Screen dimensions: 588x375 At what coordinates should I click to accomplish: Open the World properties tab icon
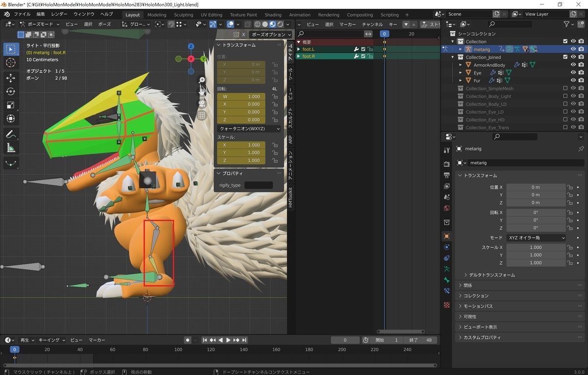tap(446, 208)
